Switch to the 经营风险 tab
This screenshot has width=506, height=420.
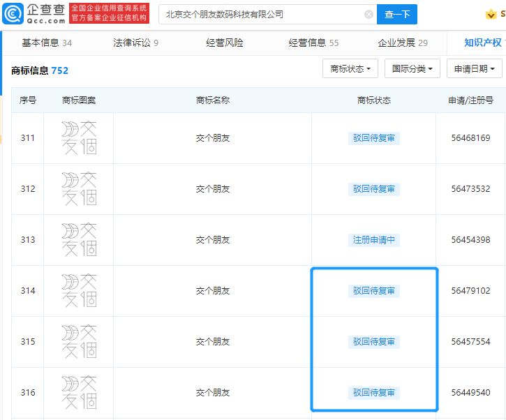[225, 43]
